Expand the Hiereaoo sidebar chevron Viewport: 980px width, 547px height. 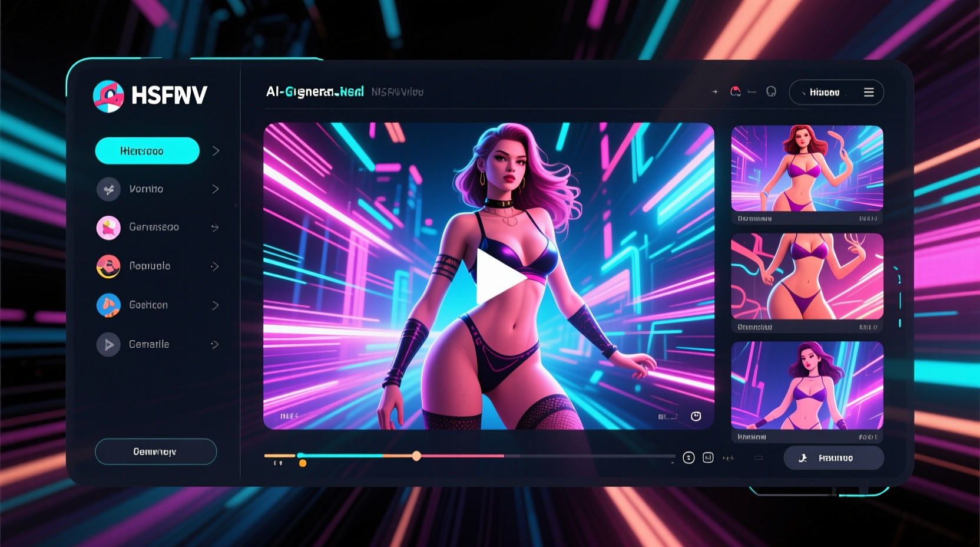coord(216,151)
